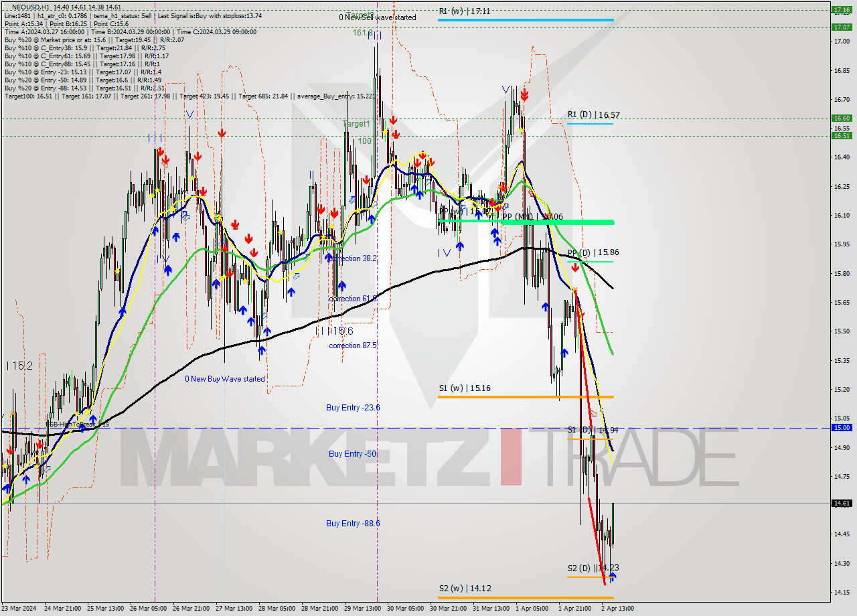This screenshot has height=616, width=857.
Task: Select the green 17.07 price tag
Action: click(x=842, y=27)
